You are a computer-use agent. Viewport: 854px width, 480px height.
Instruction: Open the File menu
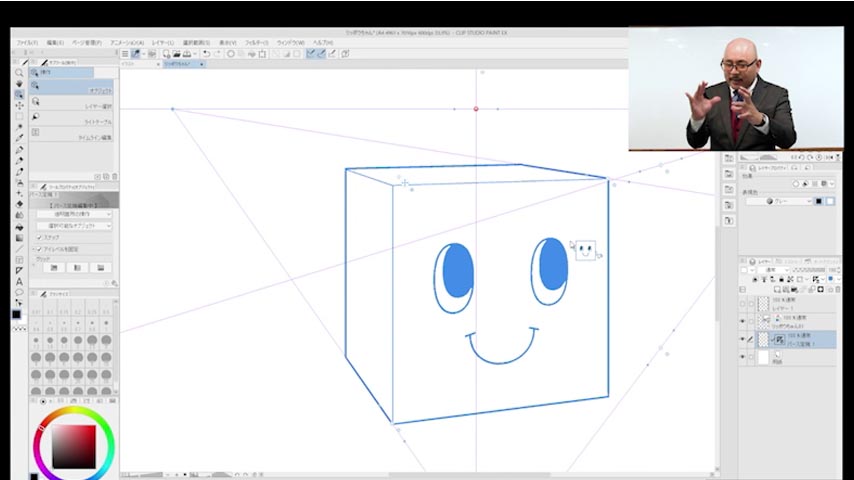27,42
